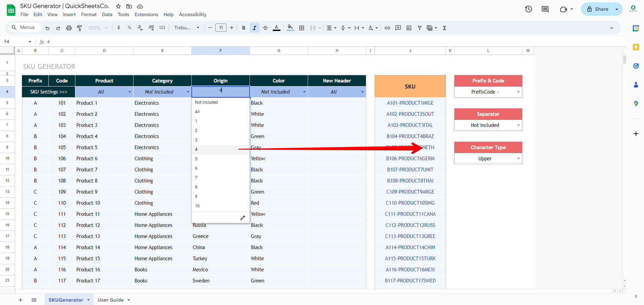Select the paint format tool
The height and width of the screenshot is (305, 644).
[79, 28]
